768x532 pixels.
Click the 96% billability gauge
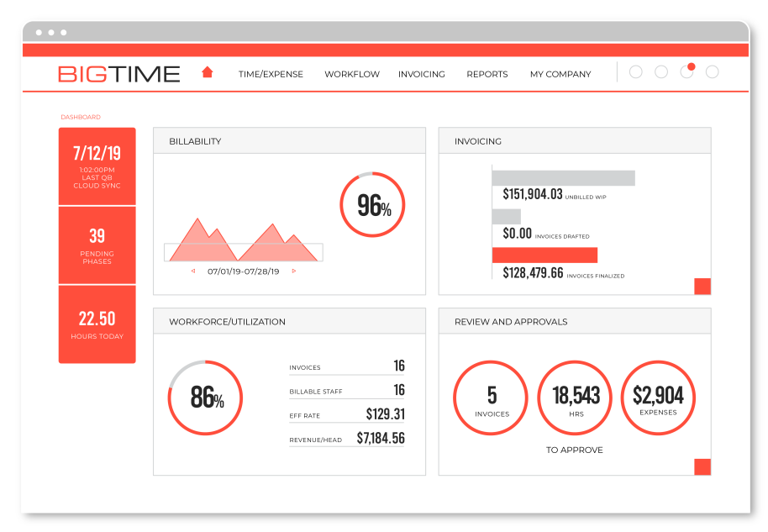tap(373, 205)
